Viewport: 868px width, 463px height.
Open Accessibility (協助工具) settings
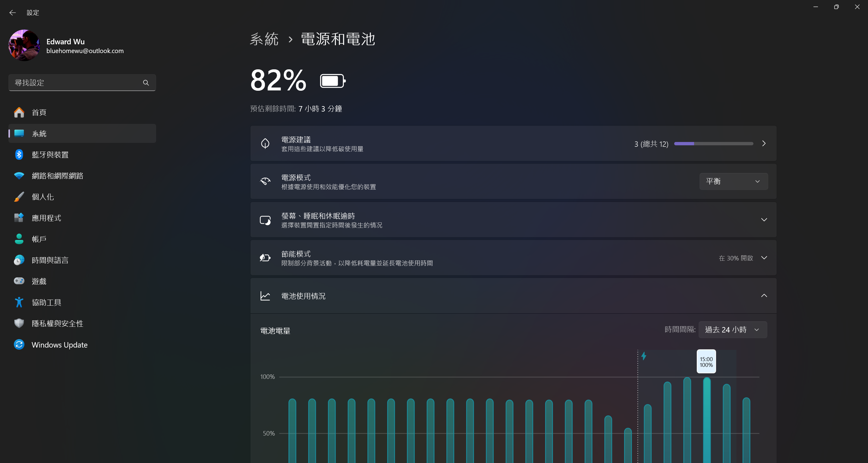tap(46, 302)
